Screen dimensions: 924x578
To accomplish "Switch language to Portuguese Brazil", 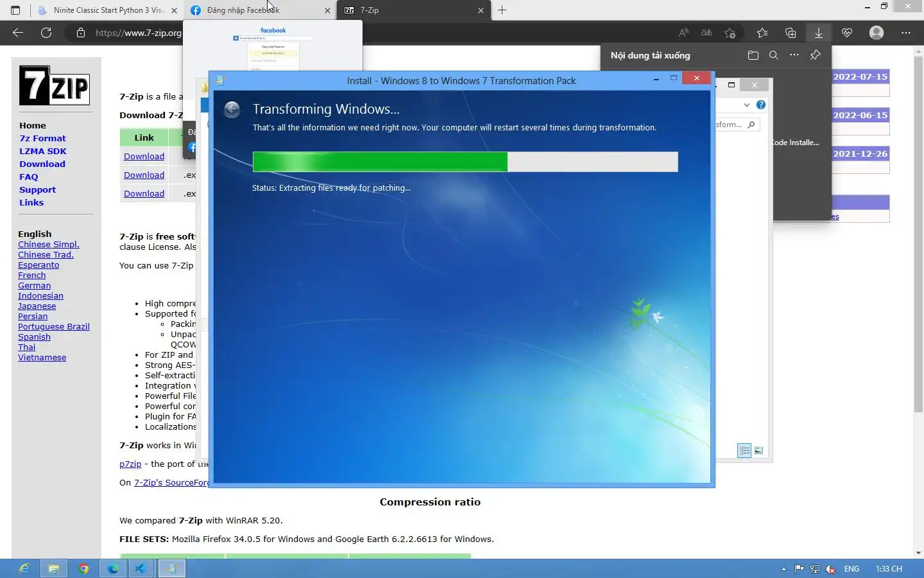I will [54, 326].
